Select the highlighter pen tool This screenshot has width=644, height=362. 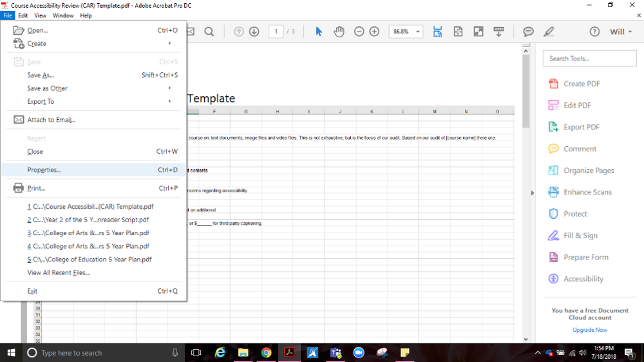coord(549,32)
